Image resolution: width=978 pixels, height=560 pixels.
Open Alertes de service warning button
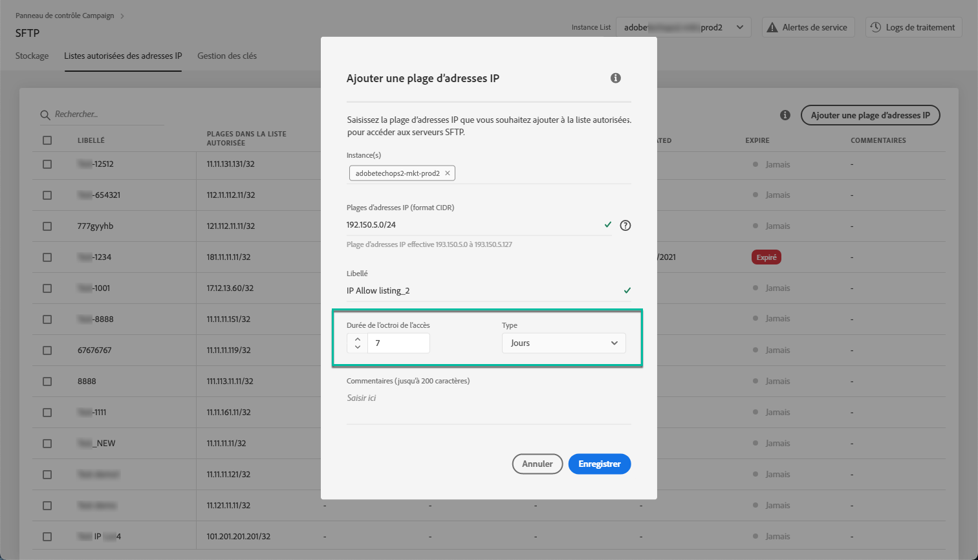[809, 27]
